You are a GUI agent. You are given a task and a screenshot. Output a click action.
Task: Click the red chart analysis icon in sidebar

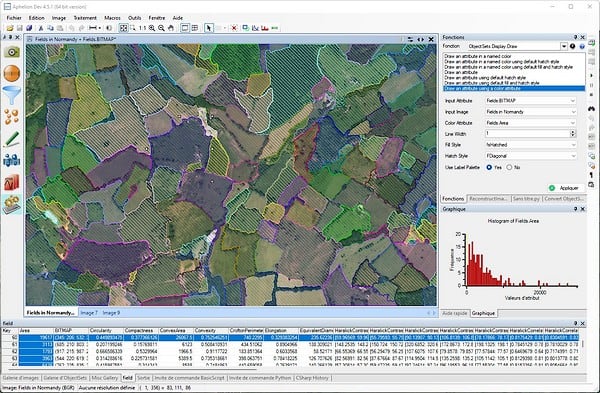tap(12, 182)
